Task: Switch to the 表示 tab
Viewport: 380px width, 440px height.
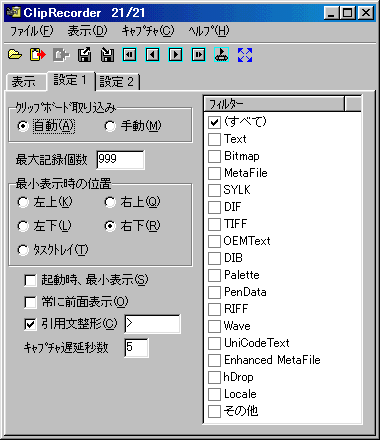Action: (x=24, y=82)
